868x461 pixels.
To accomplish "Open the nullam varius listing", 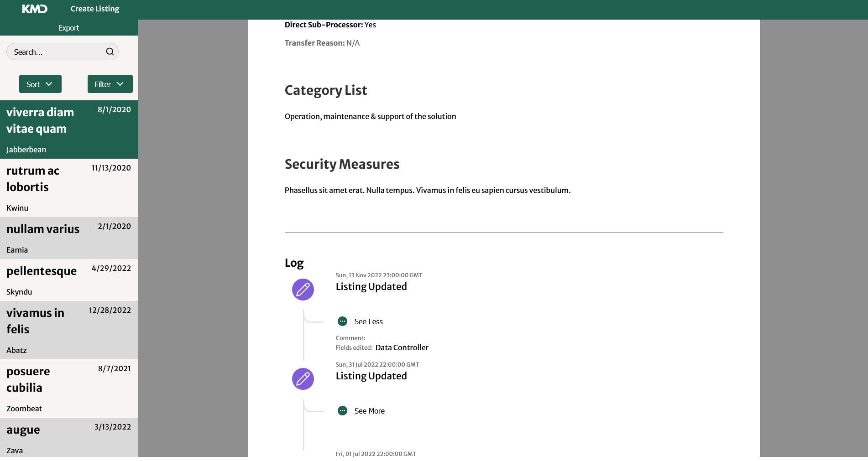I will click(x=69, y=238).
